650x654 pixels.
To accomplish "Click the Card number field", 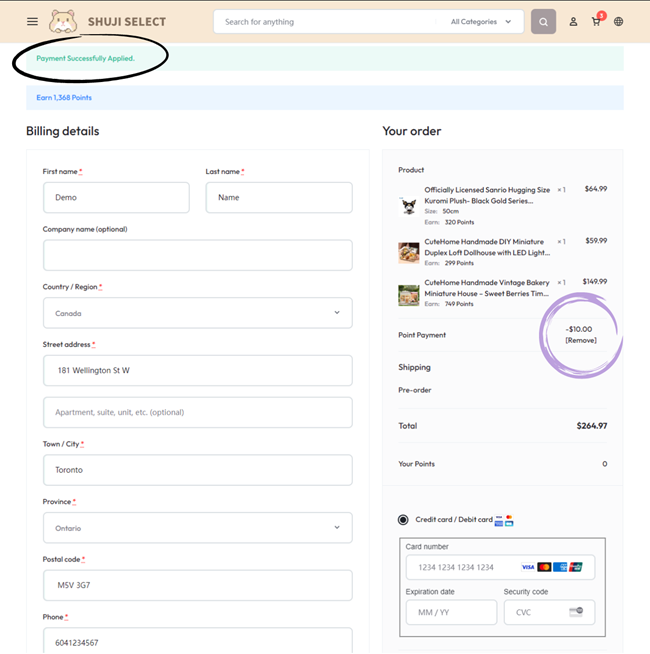I will tap(500, 567).
